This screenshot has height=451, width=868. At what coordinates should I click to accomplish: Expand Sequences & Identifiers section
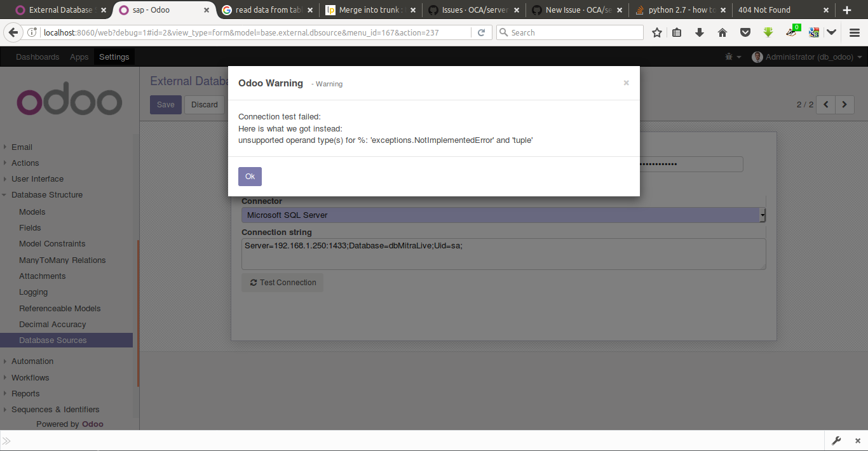[55, 409]
